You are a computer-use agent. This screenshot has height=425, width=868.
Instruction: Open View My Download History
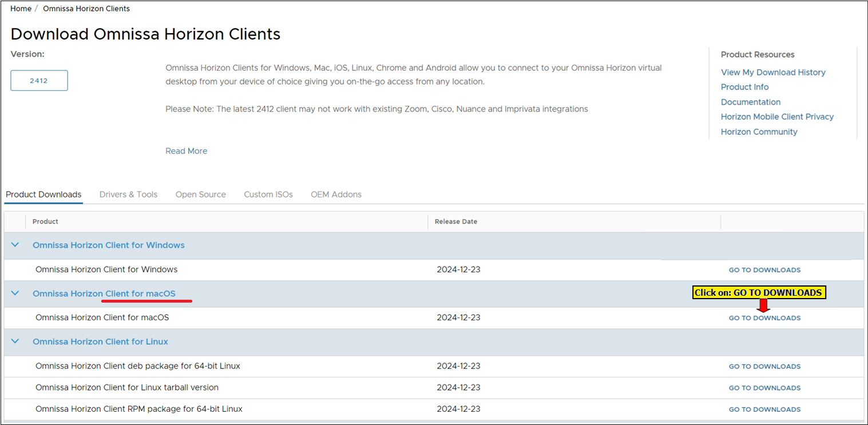tap(773, 72)
